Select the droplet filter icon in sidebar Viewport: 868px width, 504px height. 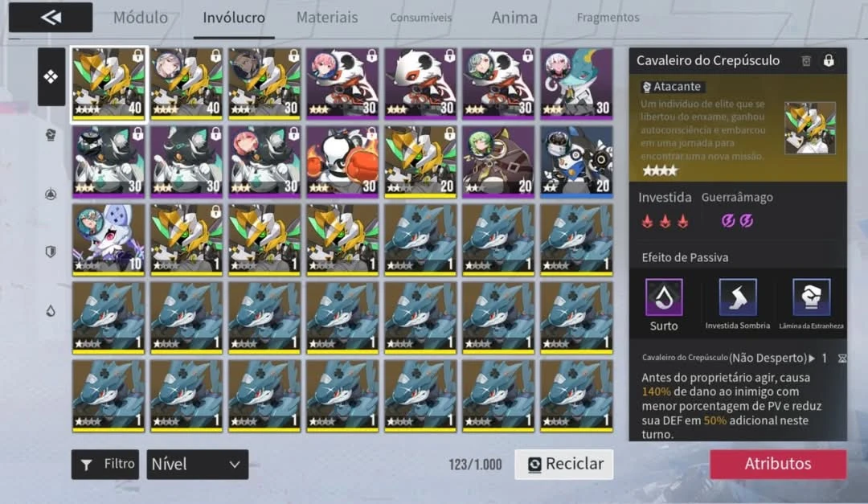pos(51,311)
